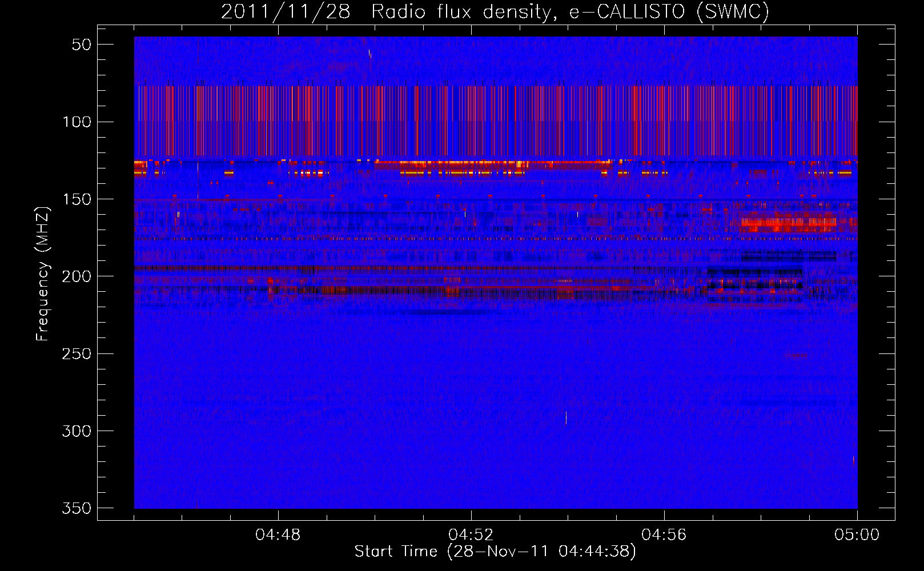The image size is (924, 571).
Task: Click the 200 frequency tick label
Action: coord(77,276)
